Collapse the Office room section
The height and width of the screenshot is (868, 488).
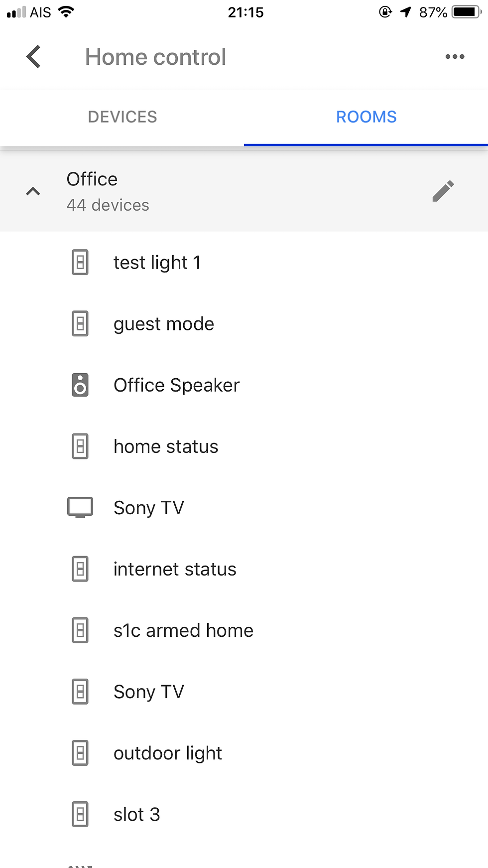coord(33,191)
